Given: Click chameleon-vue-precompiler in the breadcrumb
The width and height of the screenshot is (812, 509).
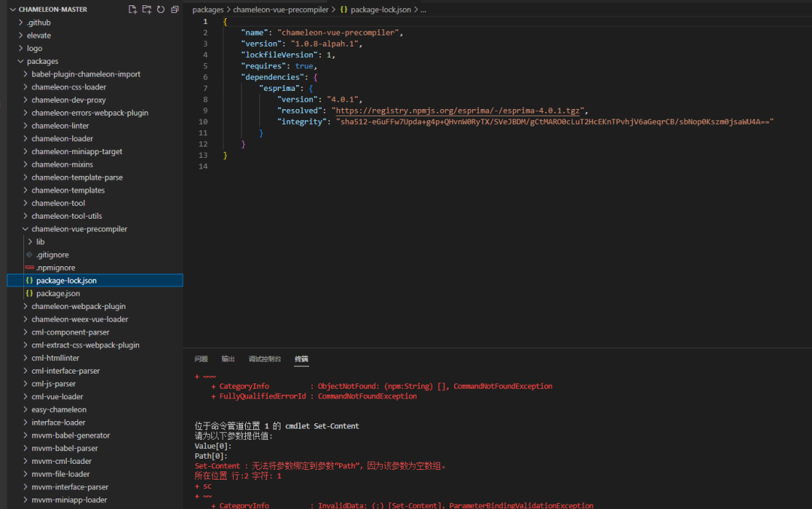Looking at the screenshot, I should [x=280, y=9].
